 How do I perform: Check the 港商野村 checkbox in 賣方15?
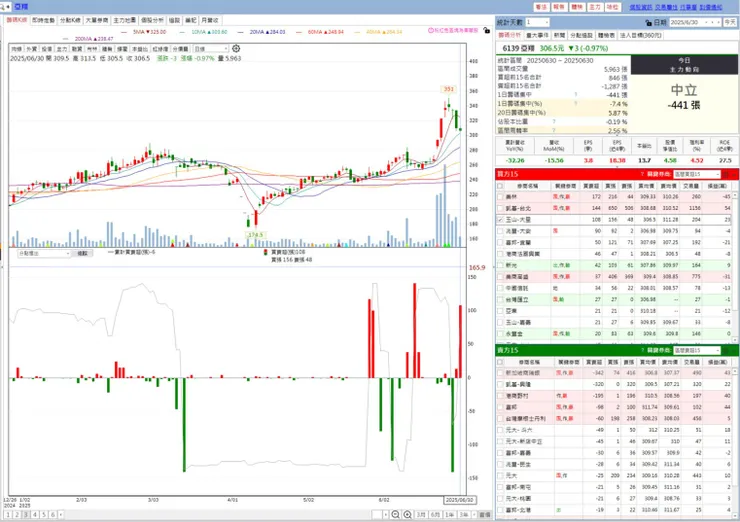(500, 396)
